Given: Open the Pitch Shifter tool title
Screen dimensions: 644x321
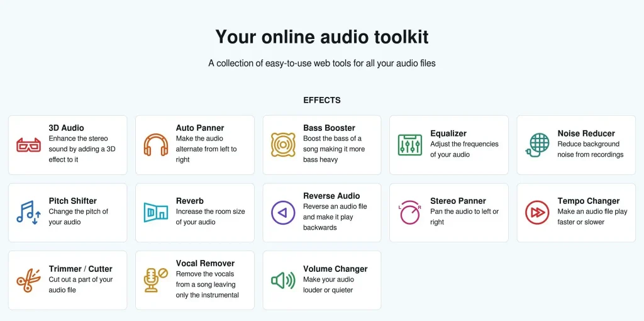Looking at the screenshot, I should coord(73,201).
